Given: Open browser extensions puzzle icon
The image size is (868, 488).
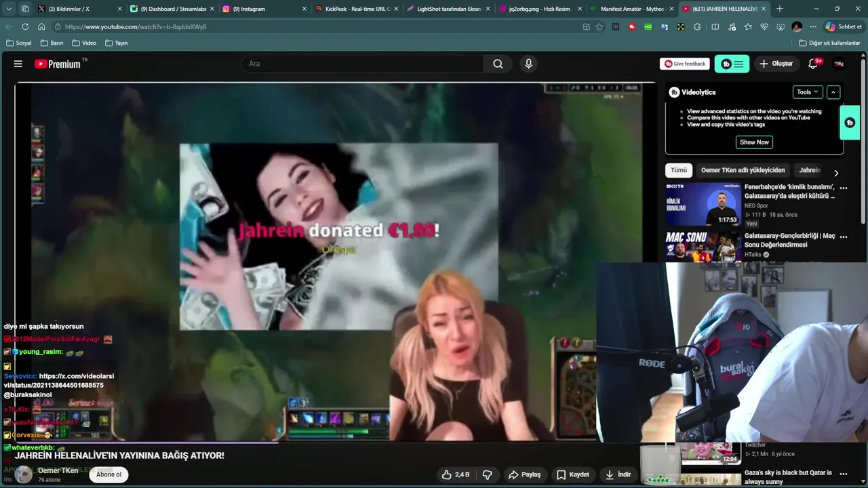Looking at the screenshot, I should coord(697,26).
